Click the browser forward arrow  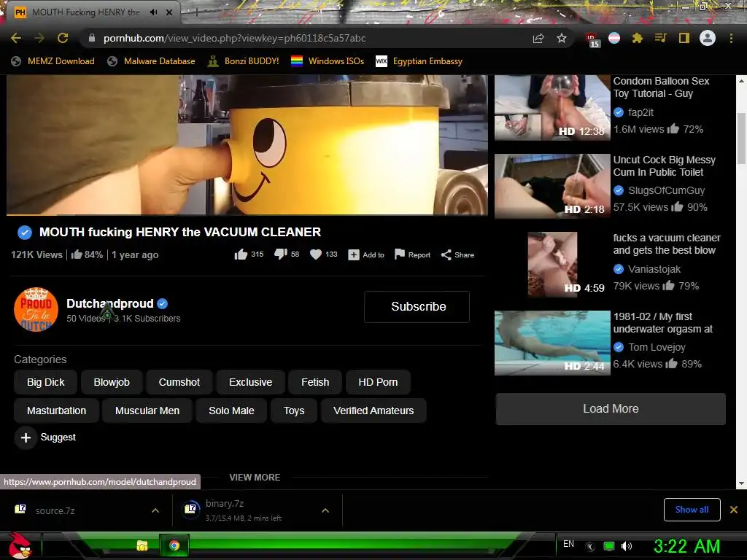coord(39,38)
